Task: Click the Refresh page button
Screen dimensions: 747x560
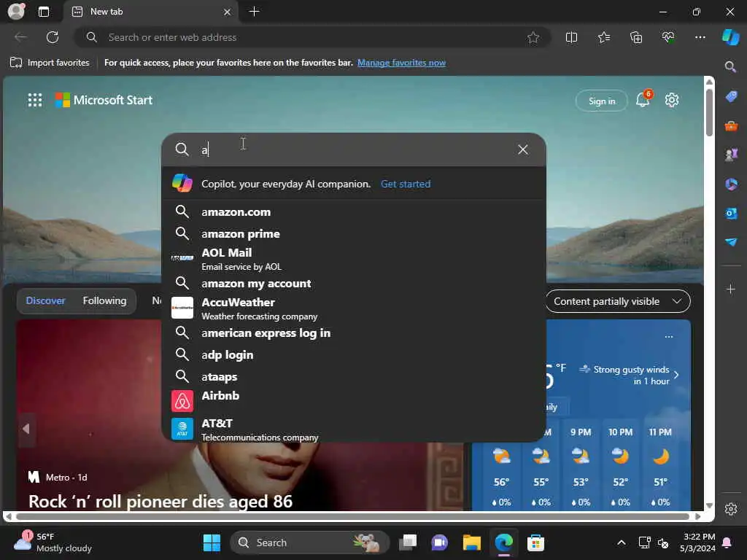Action: point(53,37)
